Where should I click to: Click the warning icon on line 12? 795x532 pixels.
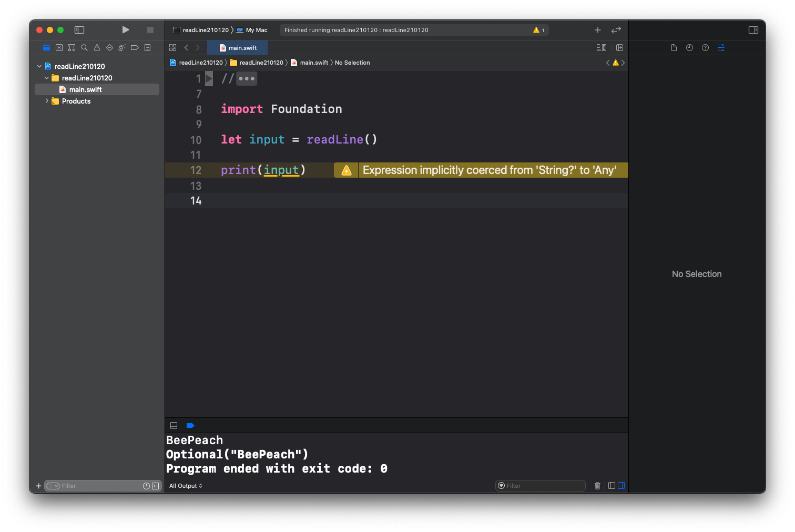pyautogui.click(x=346, y=170)
